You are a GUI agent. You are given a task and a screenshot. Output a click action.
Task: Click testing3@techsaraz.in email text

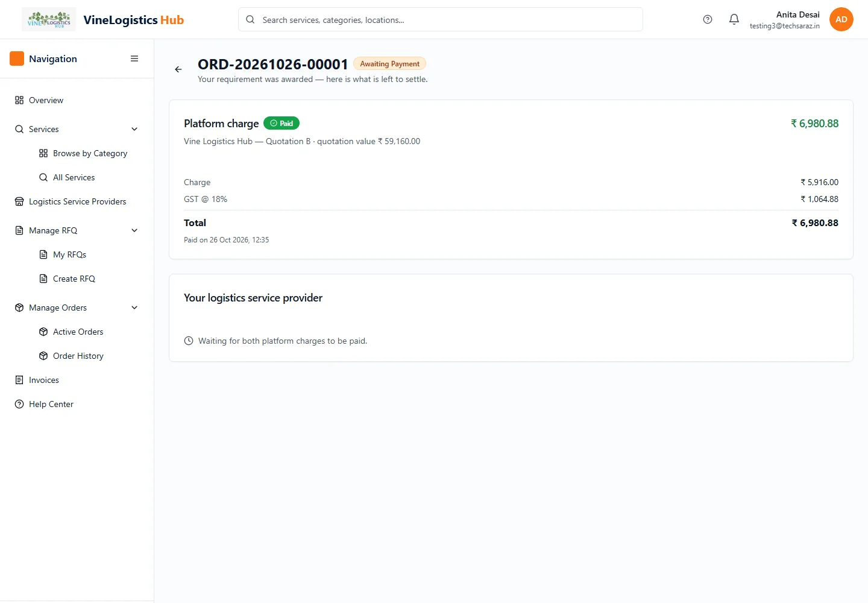coord(785,26)
